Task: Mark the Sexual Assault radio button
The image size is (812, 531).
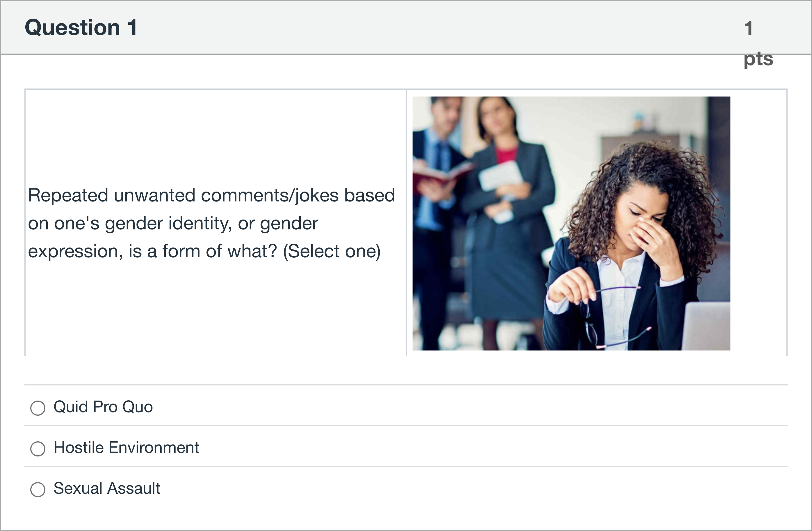Action: pos(38,489)
